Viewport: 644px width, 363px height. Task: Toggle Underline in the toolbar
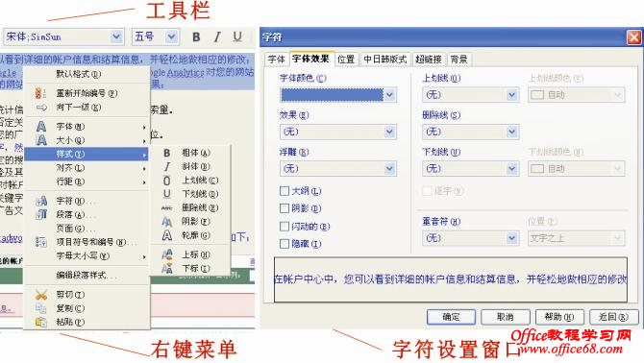pyautogui.click(x=237, y=36)
